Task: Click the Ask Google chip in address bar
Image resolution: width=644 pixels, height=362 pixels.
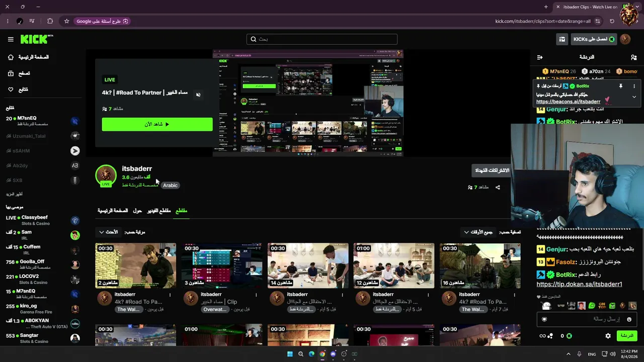Action: 102,21
